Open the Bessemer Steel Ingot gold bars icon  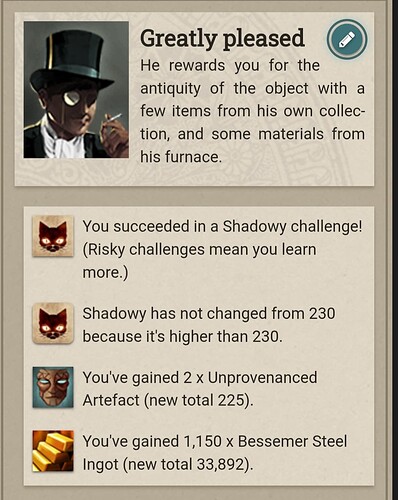[53, 451]
